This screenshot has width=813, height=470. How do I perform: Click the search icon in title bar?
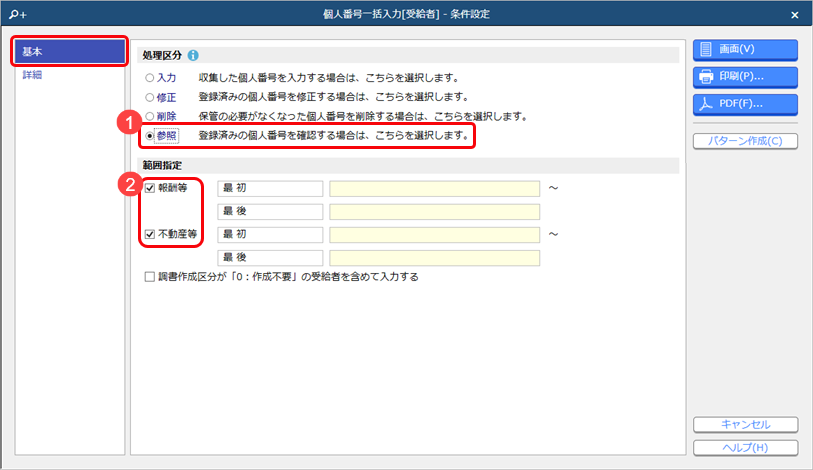(13, 14)
